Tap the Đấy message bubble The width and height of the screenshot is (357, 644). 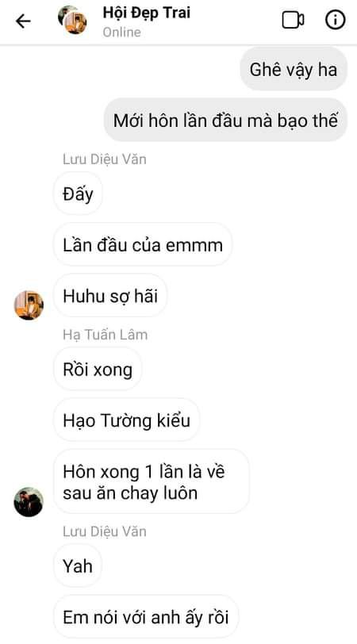click(x=78, y=194)
